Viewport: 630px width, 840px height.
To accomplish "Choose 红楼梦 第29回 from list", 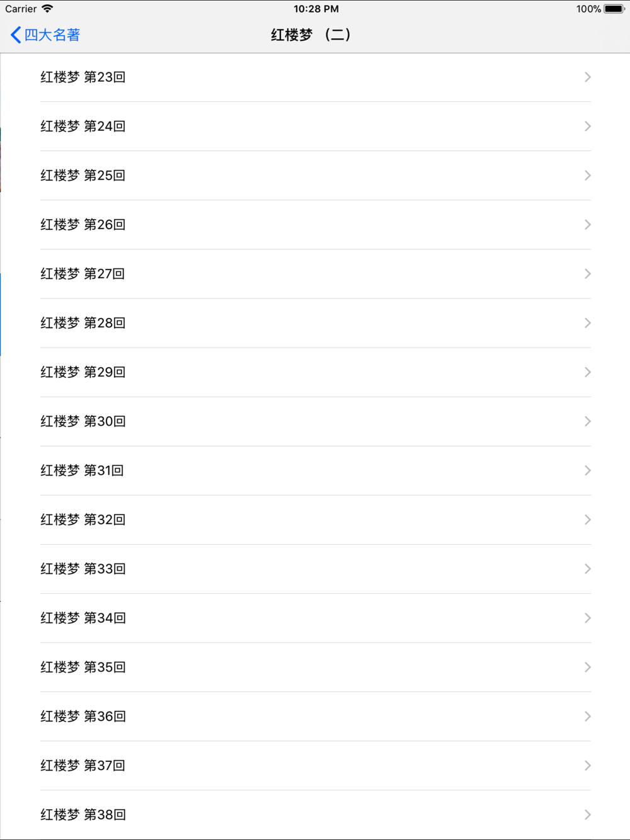I will pos(315,372).
